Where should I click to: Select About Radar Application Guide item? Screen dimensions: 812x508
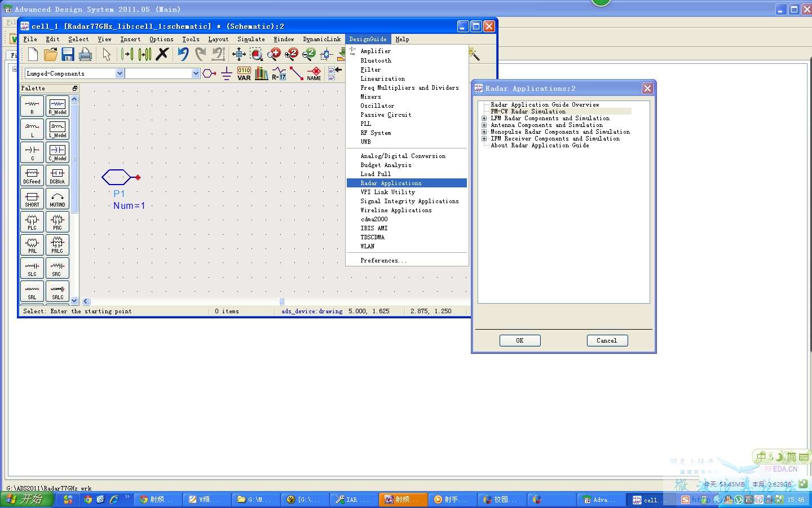[540, 145]
